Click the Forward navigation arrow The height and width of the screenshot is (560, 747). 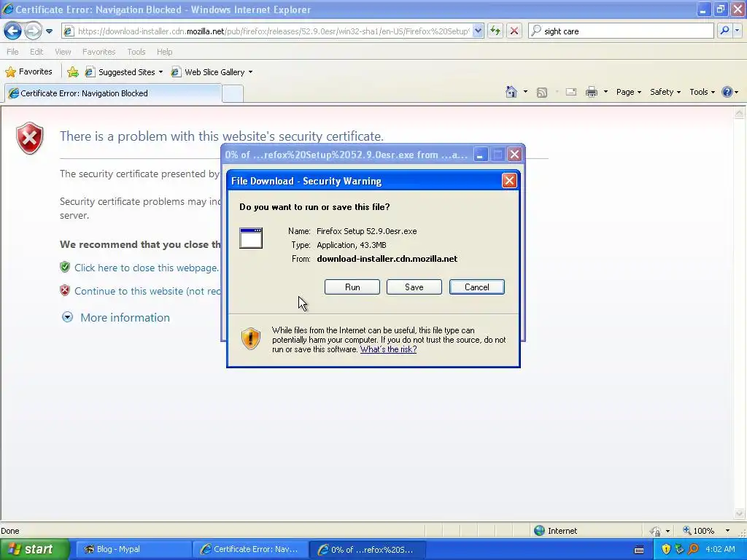coord(33,31)
